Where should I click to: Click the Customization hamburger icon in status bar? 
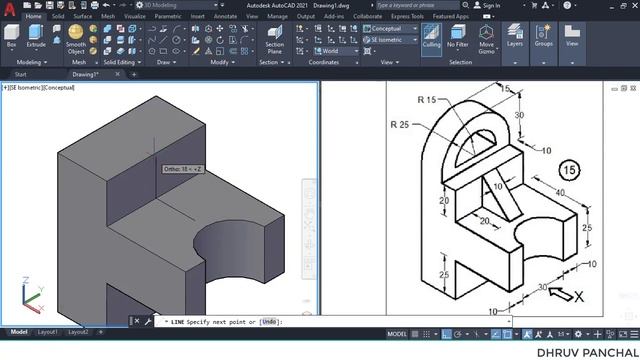coord(634,334)
